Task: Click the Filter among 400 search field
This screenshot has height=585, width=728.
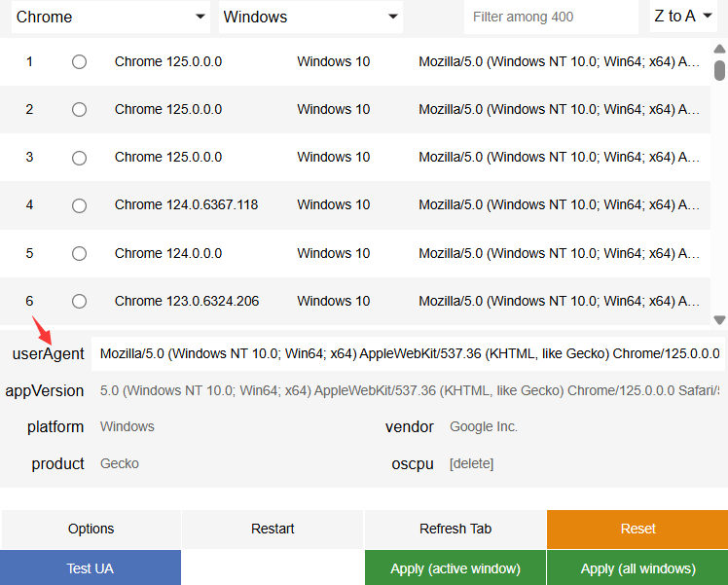Action: coord(551,17)
